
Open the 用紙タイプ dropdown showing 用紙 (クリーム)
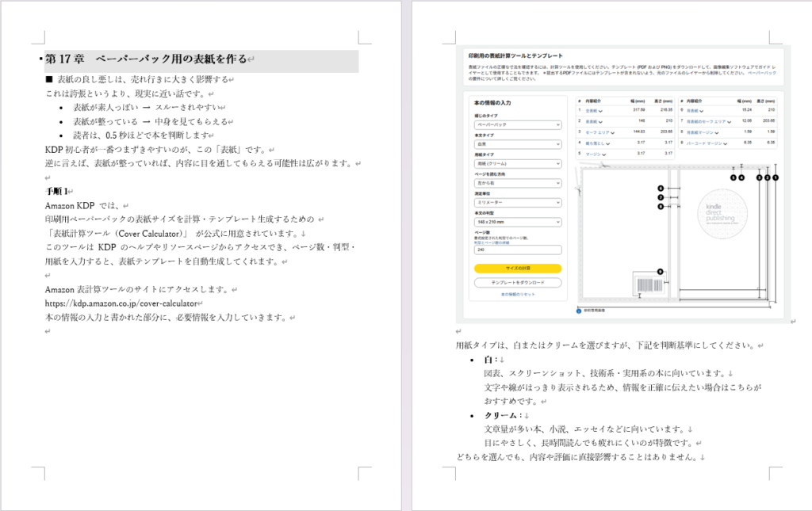pos(517,164)
